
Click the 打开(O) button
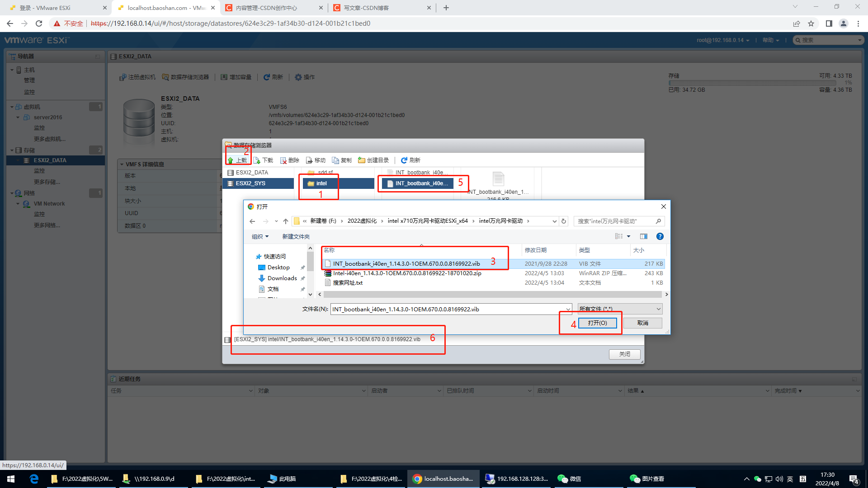597,323
